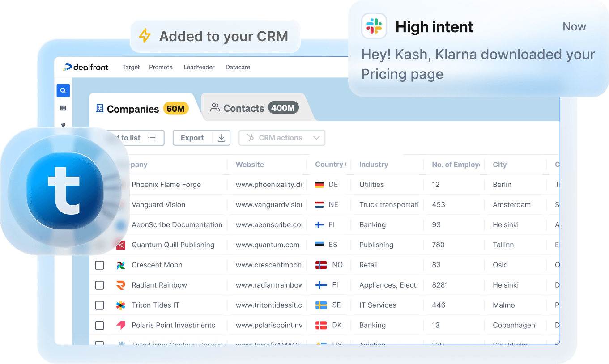Click the Danish flag in Polaris row
The image size is (609, 364).
point(321,325)
